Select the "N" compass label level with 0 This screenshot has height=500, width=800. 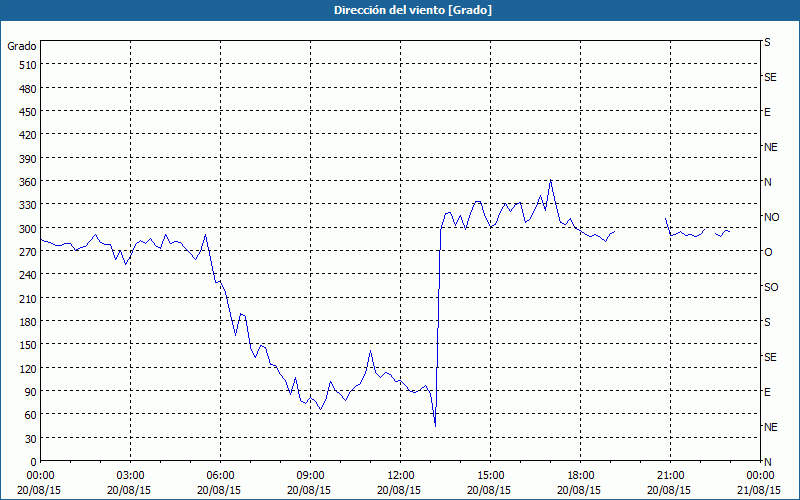click(x=767, y=462)
